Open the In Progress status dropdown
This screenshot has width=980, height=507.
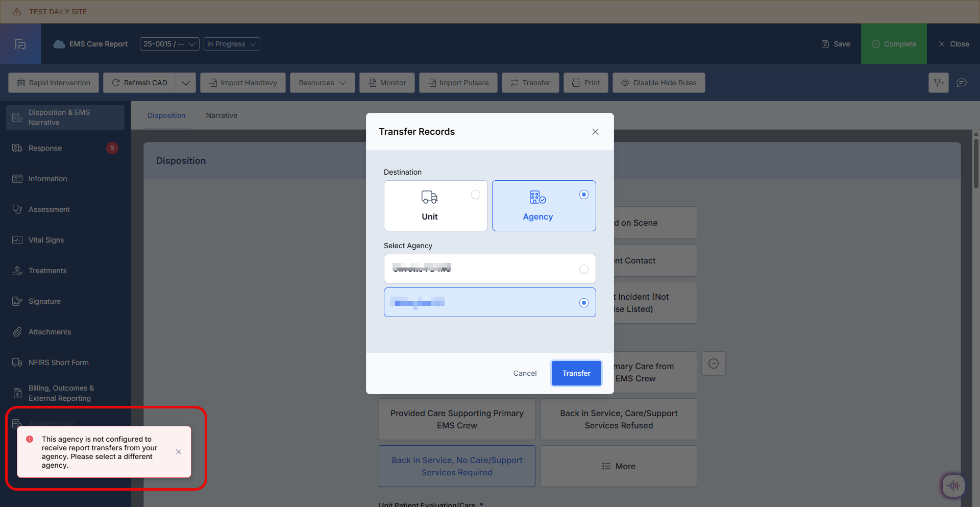click(232, 44)
